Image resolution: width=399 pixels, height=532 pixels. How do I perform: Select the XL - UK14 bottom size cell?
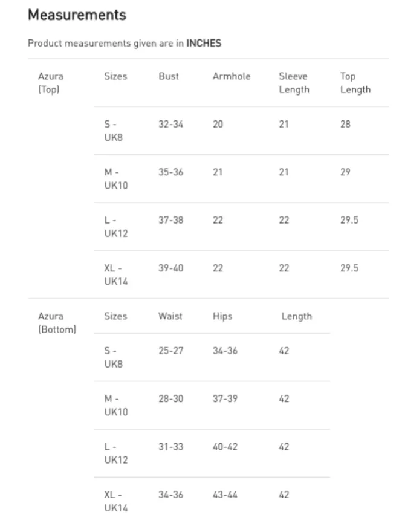(116, 501)
